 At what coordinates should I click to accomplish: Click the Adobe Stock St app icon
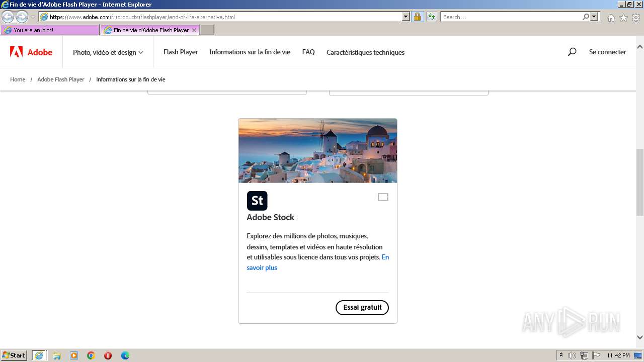[257, 201]
